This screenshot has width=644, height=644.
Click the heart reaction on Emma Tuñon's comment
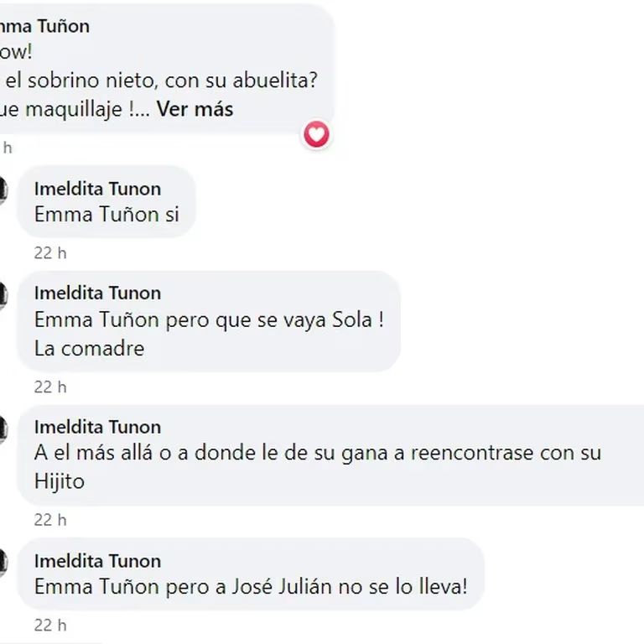[316, 134]
